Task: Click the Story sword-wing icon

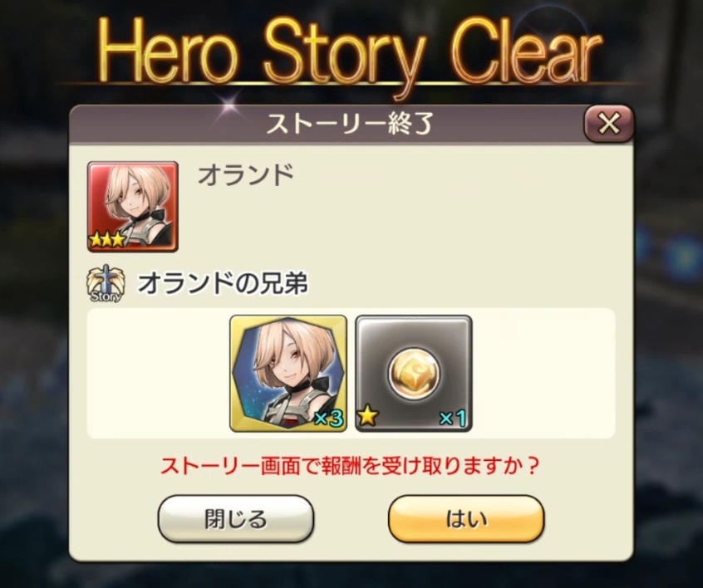Action: (x=105, y=283)
